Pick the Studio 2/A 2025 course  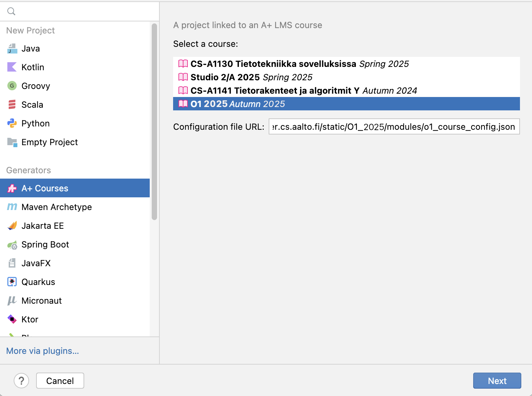225,77
